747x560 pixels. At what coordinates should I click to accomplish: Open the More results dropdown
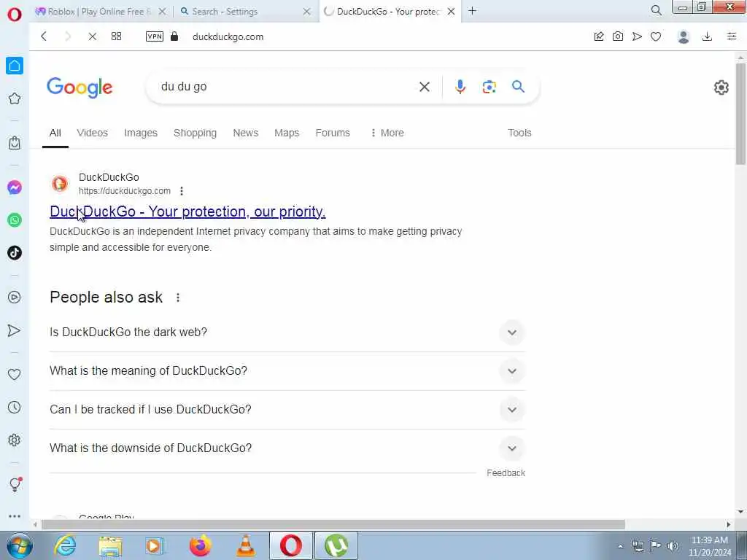[x=387, y=133]
